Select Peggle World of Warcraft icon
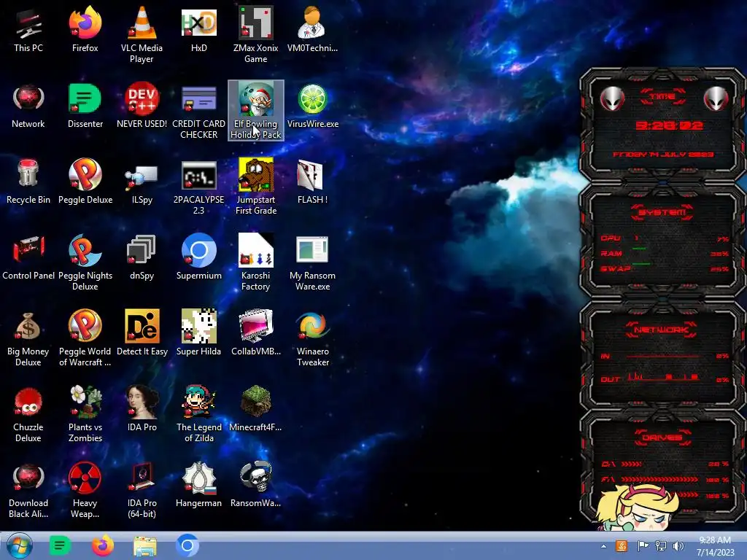This screenshot has height=560, width=747. (x=85, y=338)
